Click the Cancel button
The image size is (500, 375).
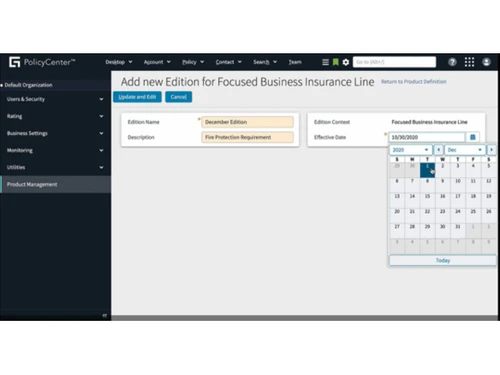[179, 97]
